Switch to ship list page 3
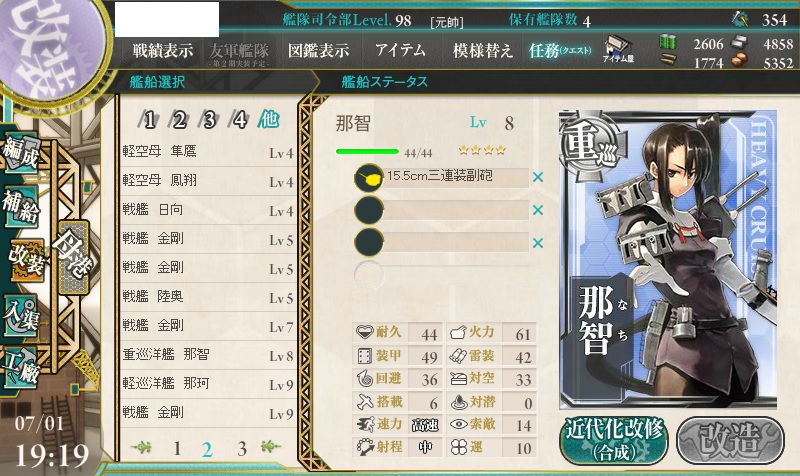The image size is (800, 476). [241, 449]
